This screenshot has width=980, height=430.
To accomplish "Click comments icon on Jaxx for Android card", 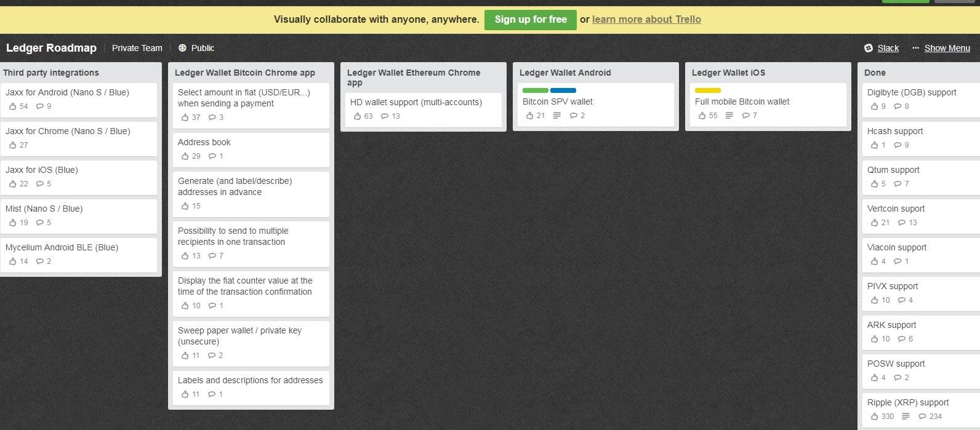I will click(x=40, y=106).
